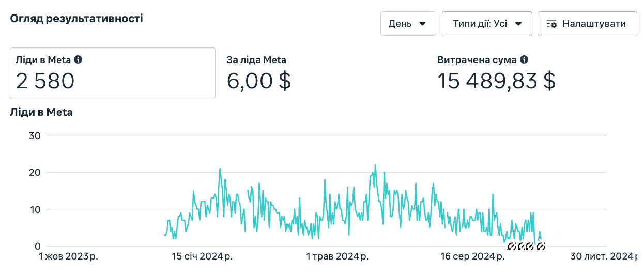The width and height of the screenshot is (644, 274).
Task: Click the info icon beside Ліди в Meta
Action: tap(78, 59)
